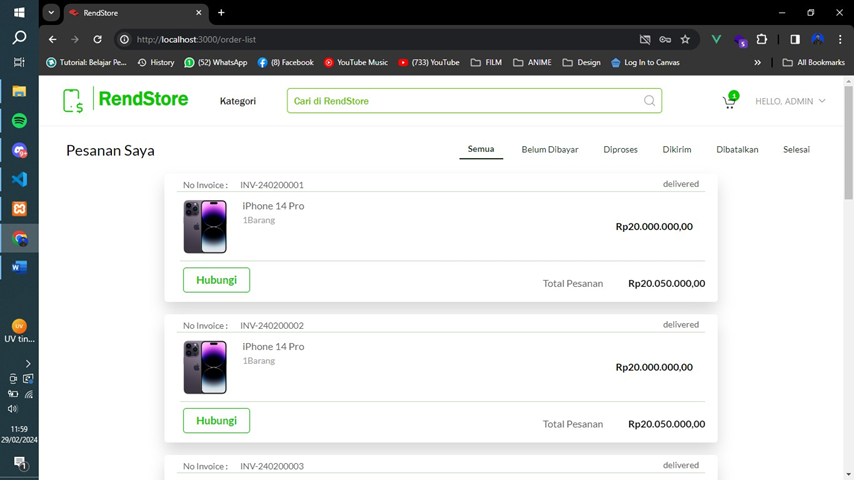Open XAMPP from taskbar
Screen dimensions: 854x480
(x=19, y=209)
